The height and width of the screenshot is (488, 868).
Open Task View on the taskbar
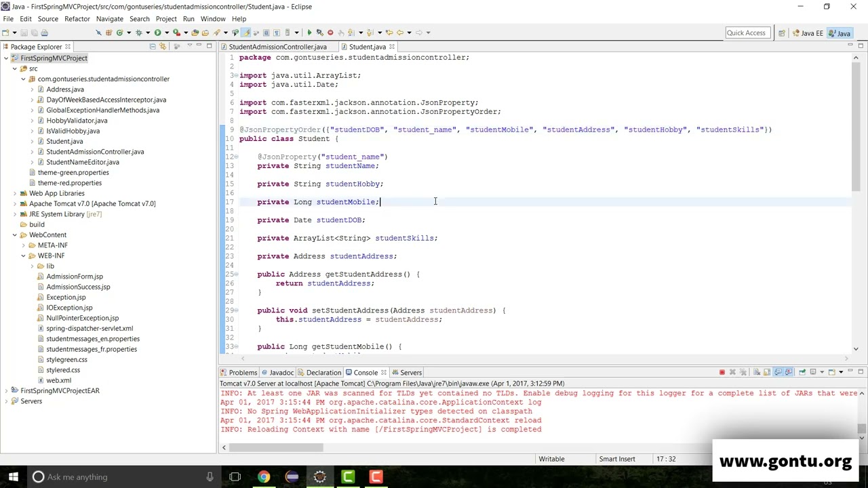235,476
